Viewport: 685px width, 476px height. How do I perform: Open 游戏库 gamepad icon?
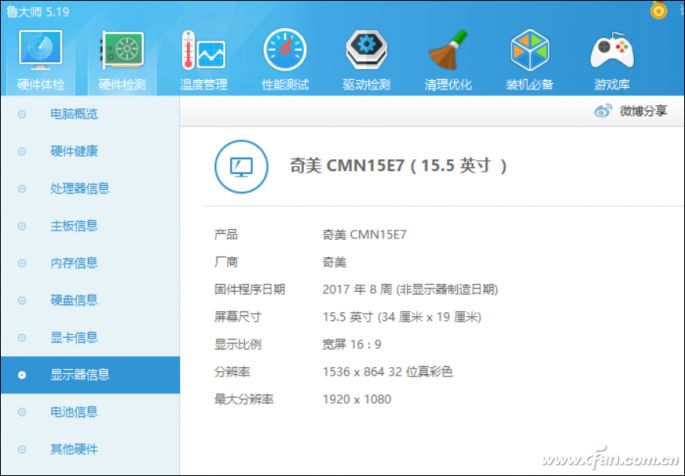point(612,50)
